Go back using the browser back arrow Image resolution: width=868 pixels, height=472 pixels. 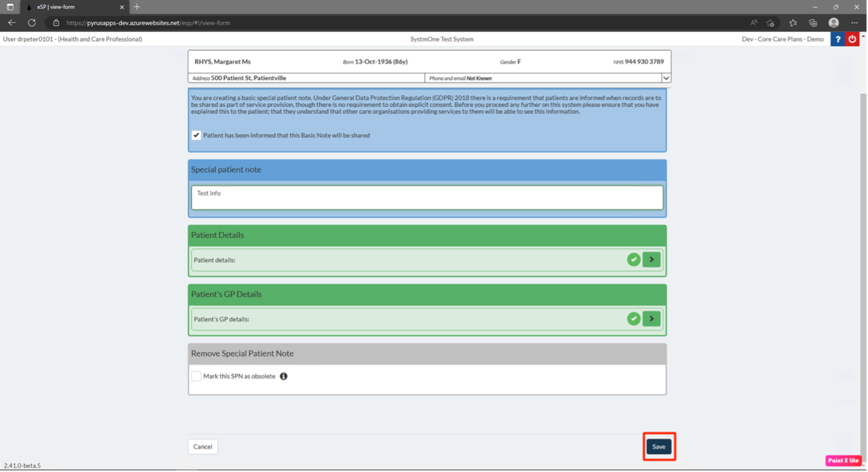point(11,23)
